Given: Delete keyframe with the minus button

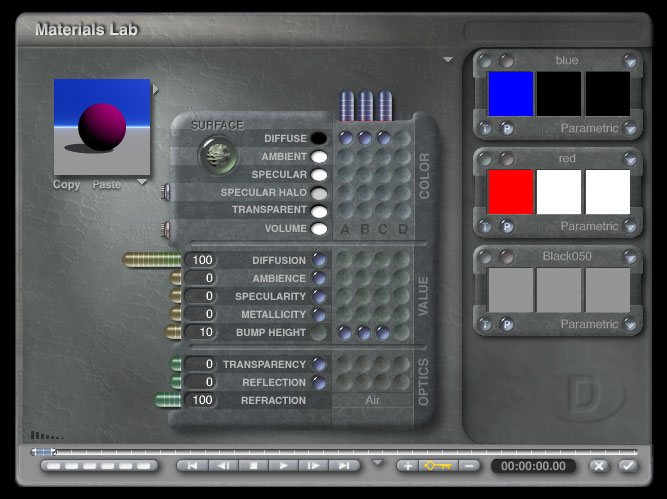Looking at the screenshot, I should click(469, 466).
